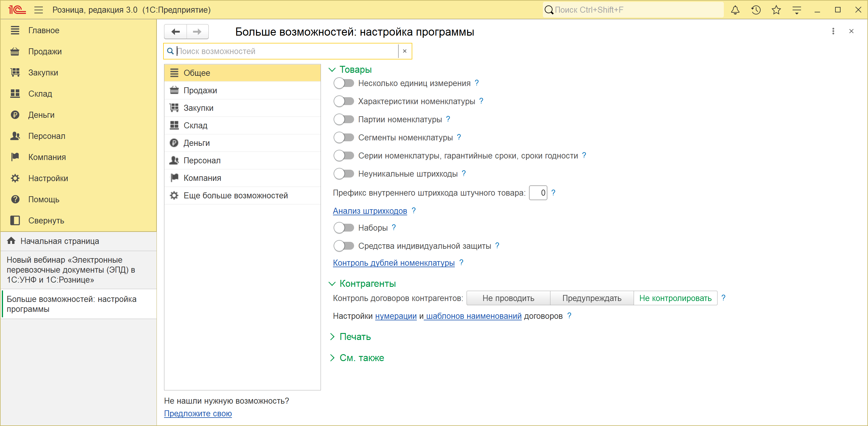Toggle Несколько единиц измерения switch
Image resolution: width=868 pixels, height=426 pixels.
[x=344, y=83]
